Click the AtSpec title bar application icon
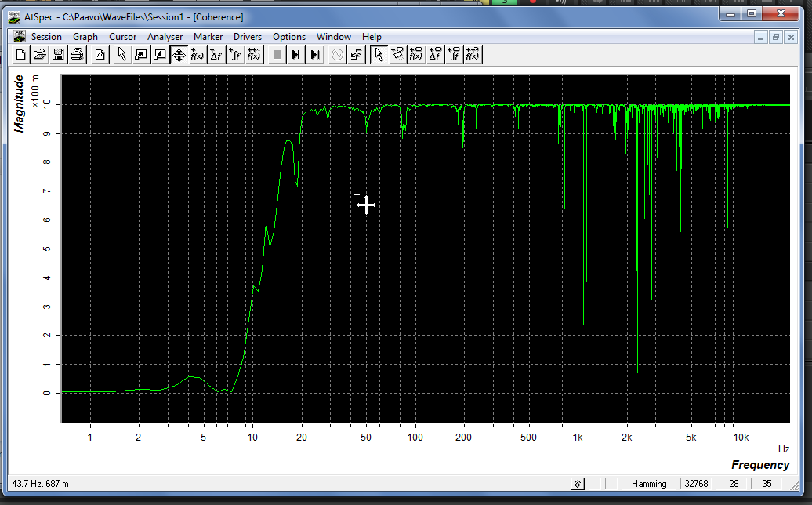 14,17
